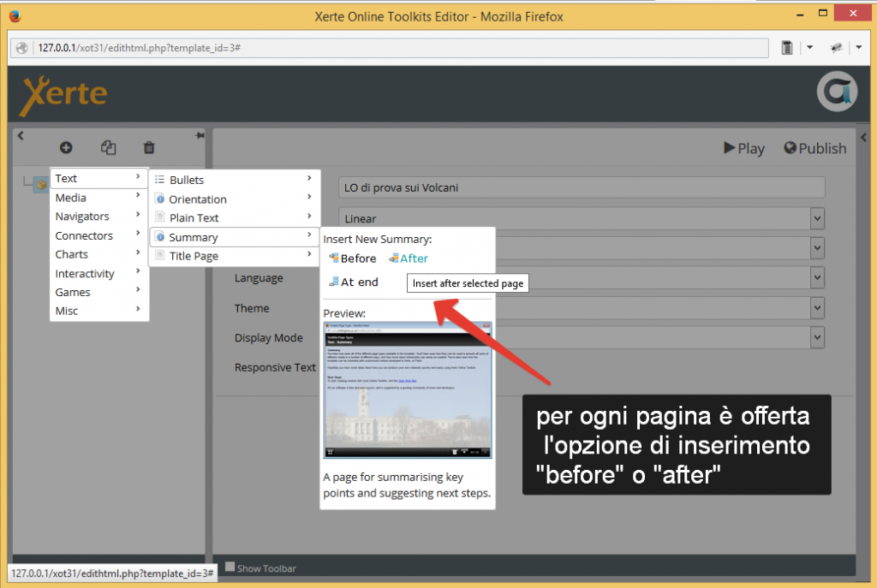The width and height of the screenshot is (877, 588).
Task: Click the title field LO di prova sui Volcani
Action: pos(582,187)
